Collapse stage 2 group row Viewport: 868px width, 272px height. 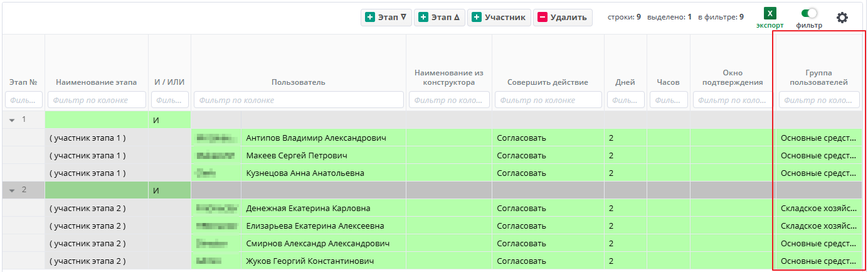11,190
